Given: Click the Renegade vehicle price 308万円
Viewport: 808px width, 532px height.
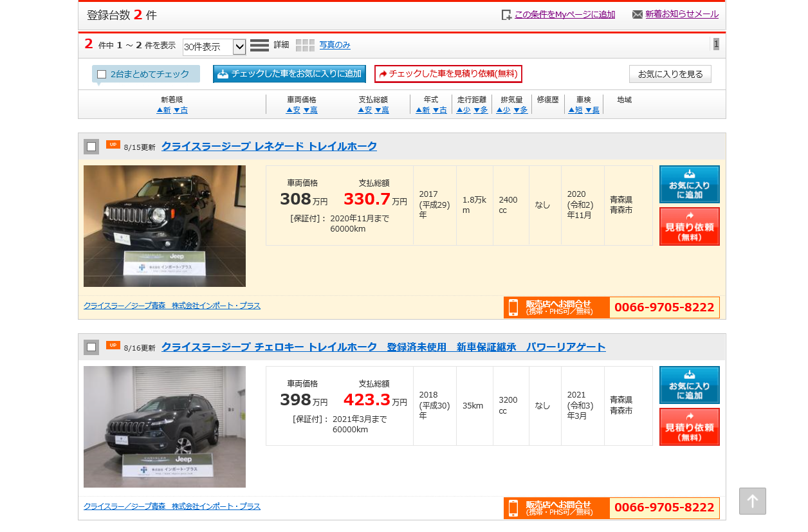Looking at the screenshot, I should pos(304,199).
